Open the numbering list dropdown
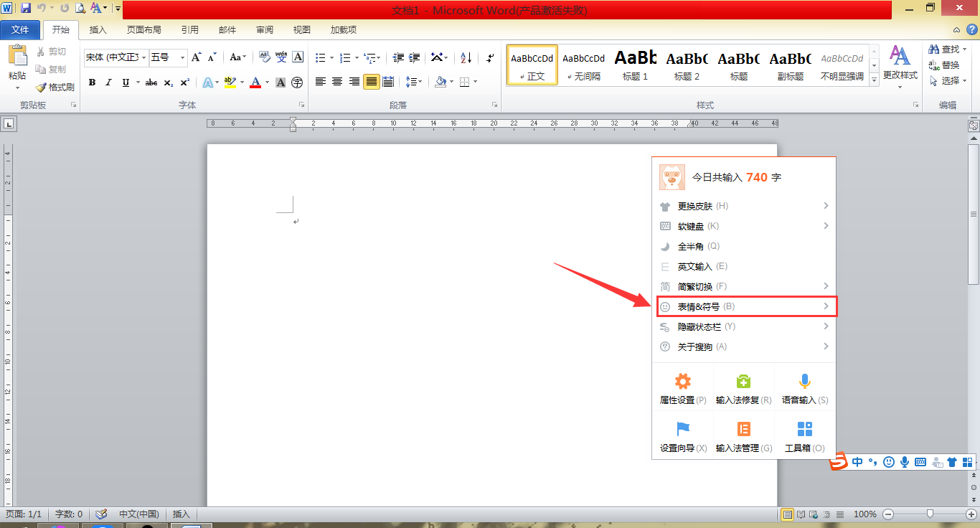 tap(356, 57)
